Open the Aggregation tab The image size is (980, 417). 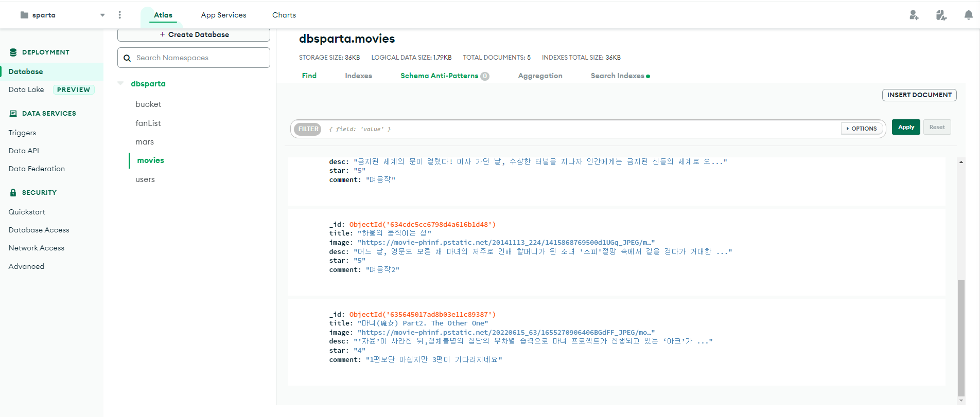point(540,76)
